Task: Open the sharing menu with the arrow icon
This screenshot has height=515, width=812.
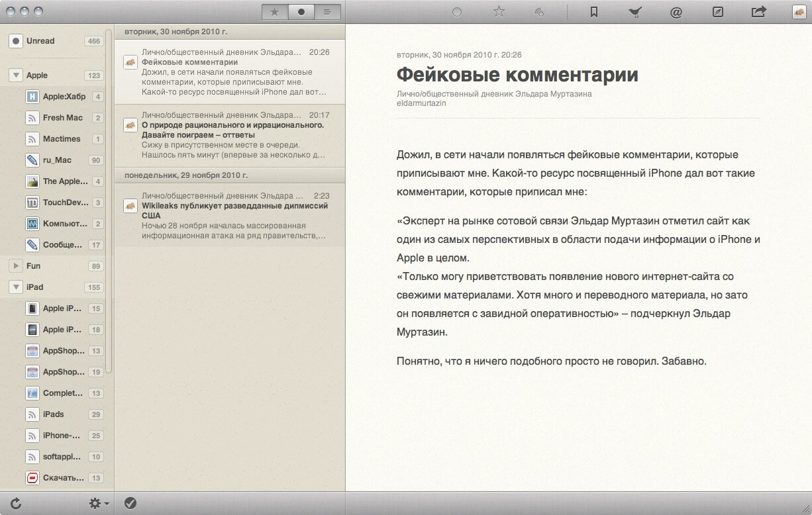Action: (x=759, y=11)
